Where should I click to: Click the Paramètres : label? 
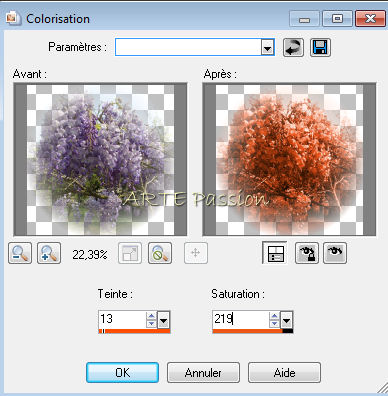(77, 47)
